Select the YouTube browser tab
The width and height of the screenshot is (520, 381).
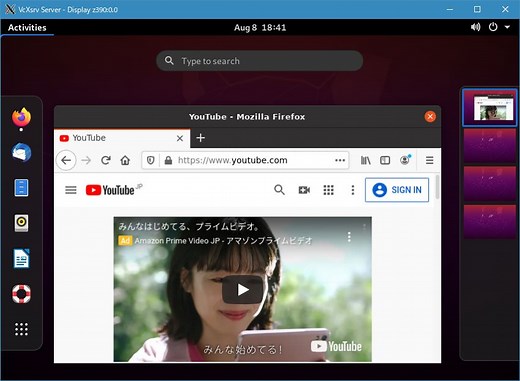pos(122,138)
